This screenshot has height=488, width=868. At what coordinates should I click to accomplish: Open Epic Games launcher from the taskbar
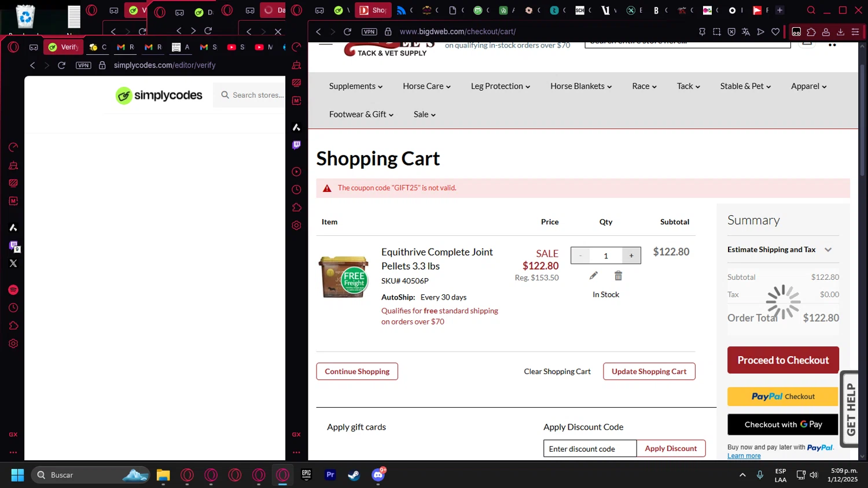tap(306, 475)
